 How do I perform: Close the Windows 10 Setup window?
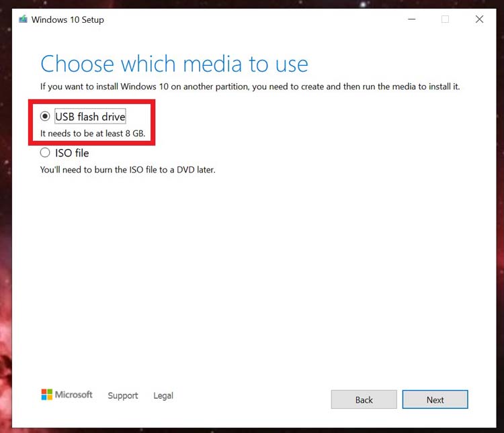(x=479, y=19)
